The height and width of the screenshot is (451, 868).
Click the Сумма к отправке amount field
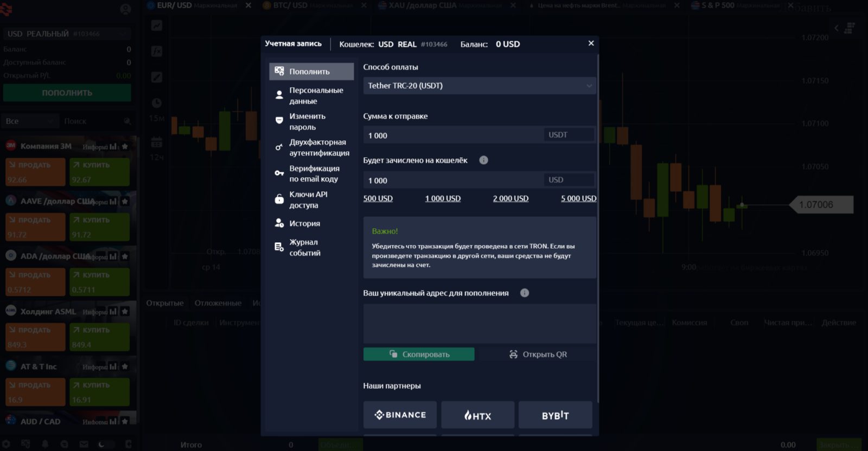point(453,135)
